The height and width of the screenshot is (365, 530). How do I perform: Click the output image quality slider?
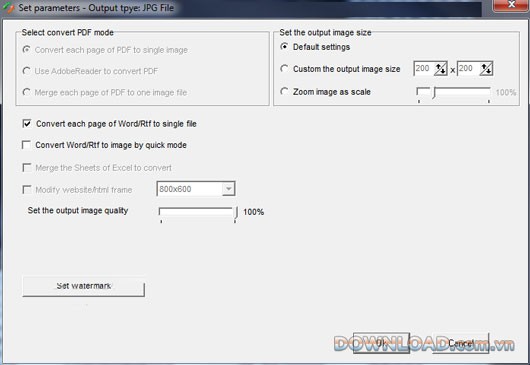click(198, 214)
